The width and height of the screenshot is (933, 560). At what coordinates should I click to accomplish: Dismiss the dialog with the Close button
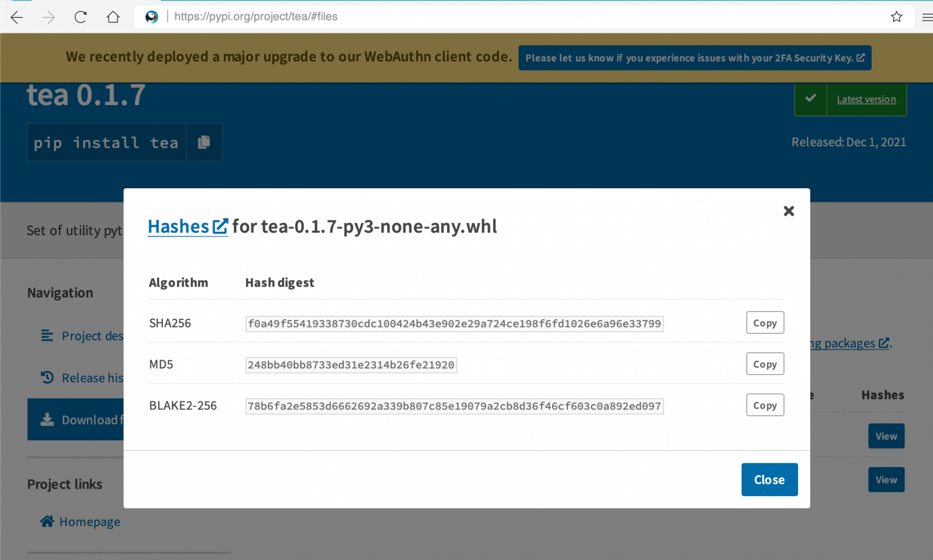[769, 479]
